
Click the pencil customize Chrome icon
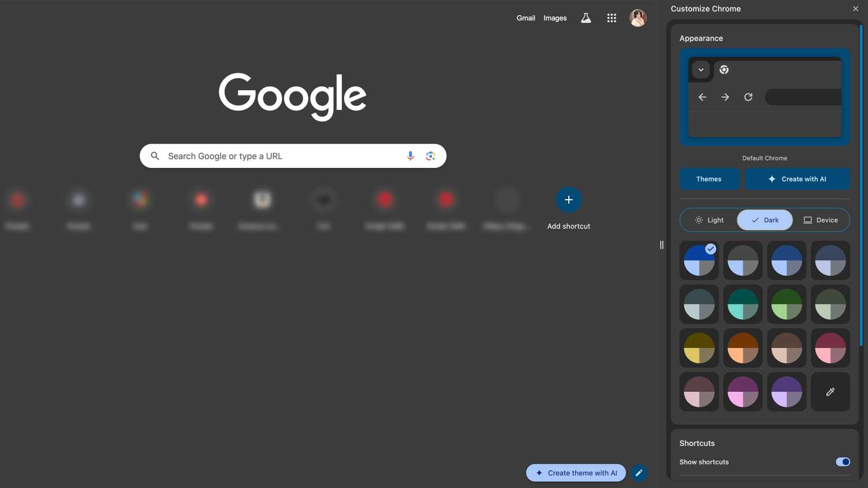pyautogui.click(x=639, y=473)
